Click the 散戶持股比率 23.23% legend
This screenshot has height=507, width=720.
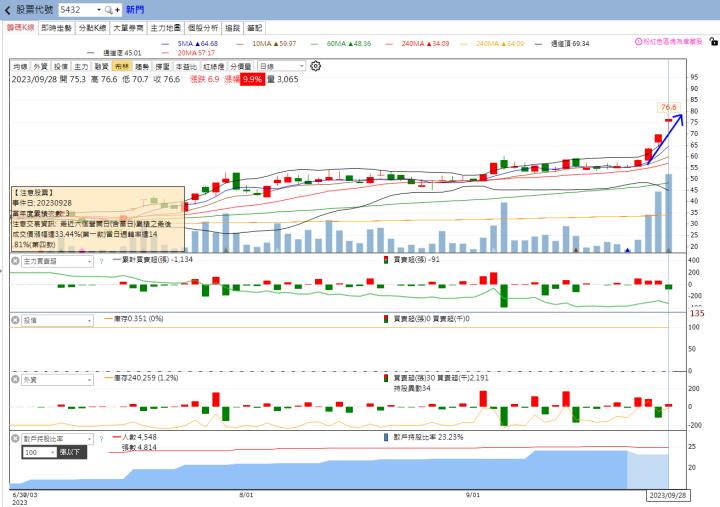[423, 437]
